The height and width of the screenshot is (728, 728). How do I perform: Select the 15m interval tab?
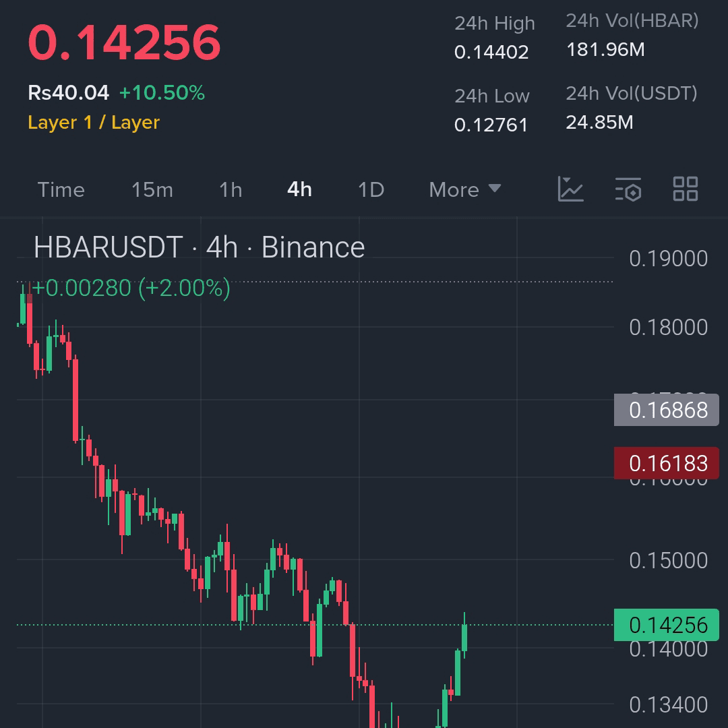tap(152, 190)
